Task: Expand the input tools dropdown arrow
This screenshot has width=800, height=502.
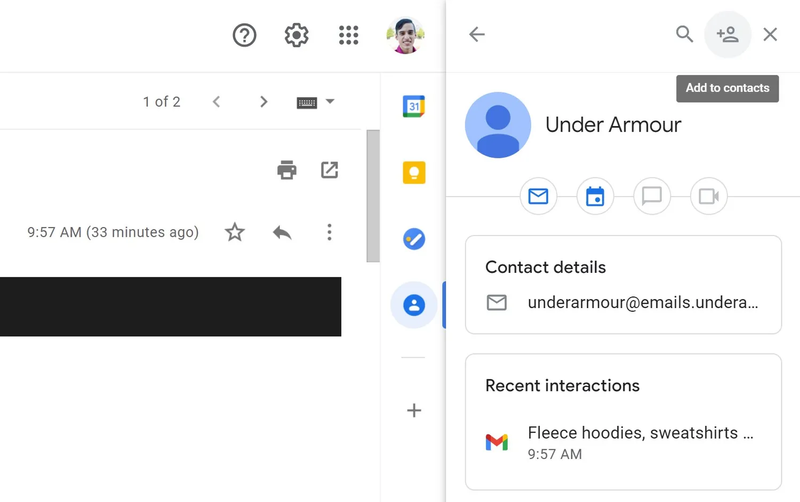Action: [x=330, y=101]
